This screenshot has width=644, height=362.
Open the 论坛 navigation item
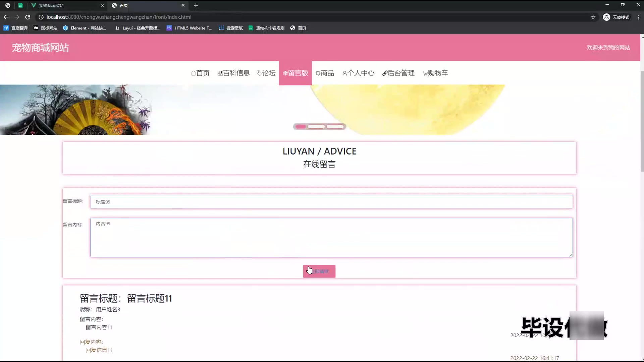266,73
